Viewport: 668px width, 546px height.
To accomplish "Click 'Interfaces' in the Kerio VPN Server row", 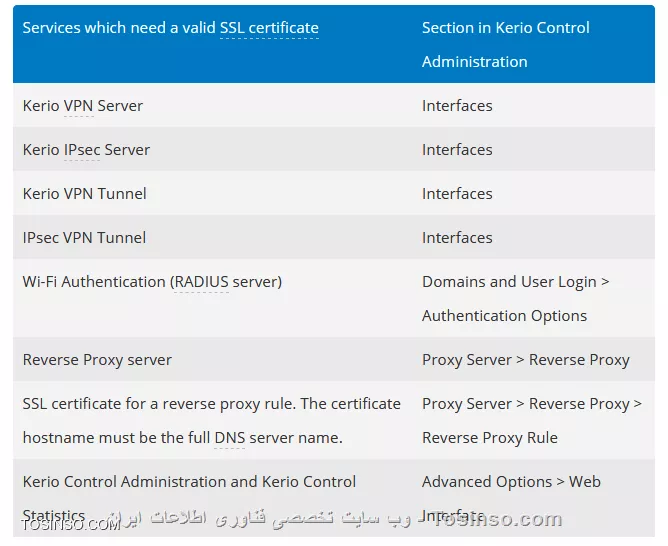I will click(457, 106).
